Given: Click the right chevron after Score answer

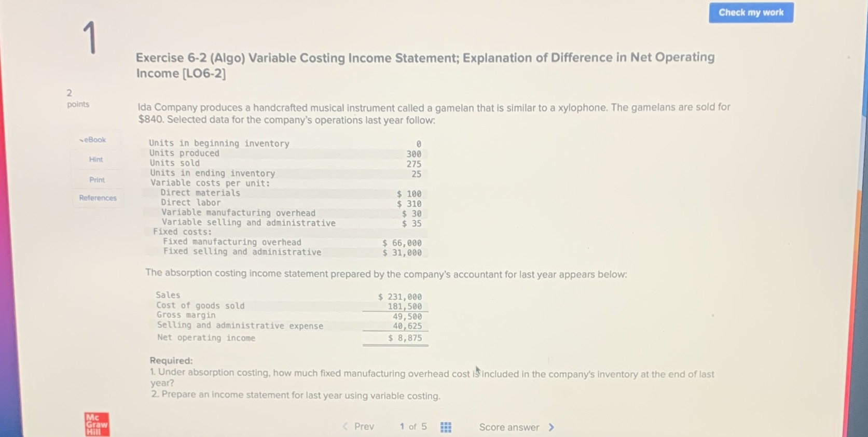Looking at the screenshot, I should tap(551, 427).
